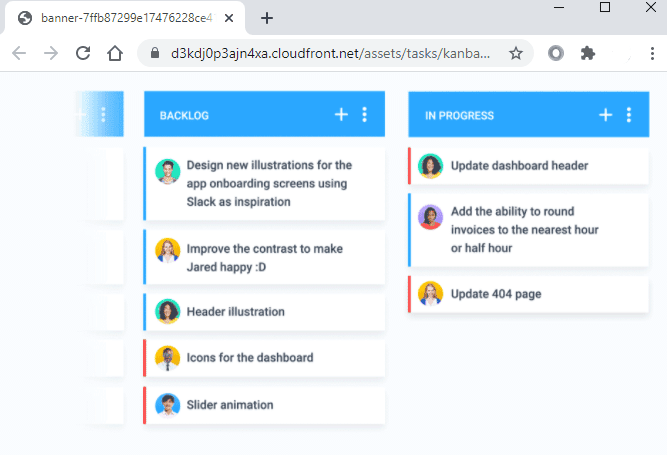Add a new card to In Progress column
The height and width of the screenshot is (455, 667).
click(605, 115)
